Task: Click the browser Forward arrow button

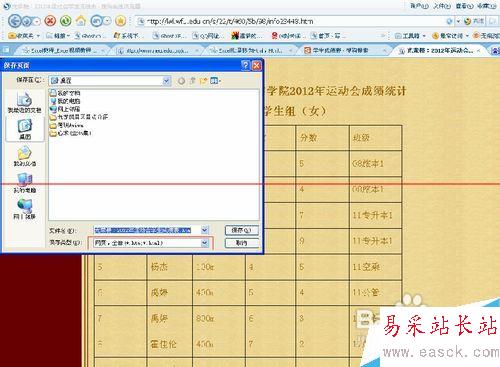Action: pyautogui.click(x=27, y=21)
